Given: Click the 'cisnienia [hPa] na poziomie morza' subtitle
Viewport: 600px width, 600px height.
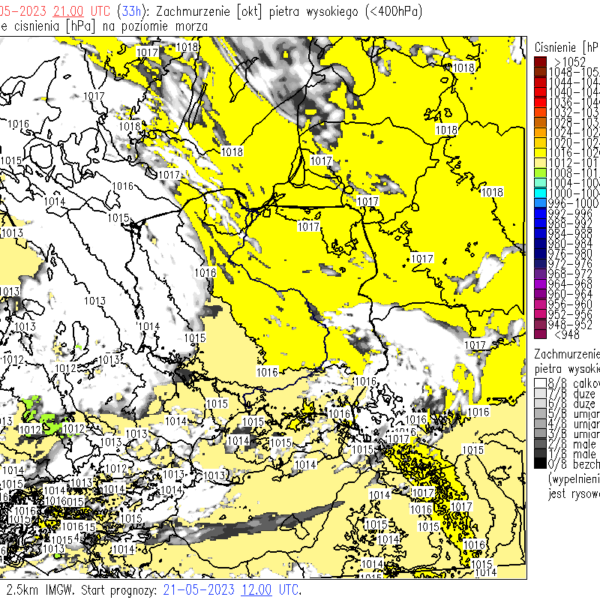Looking at the screenshot, I should point(111,26).
